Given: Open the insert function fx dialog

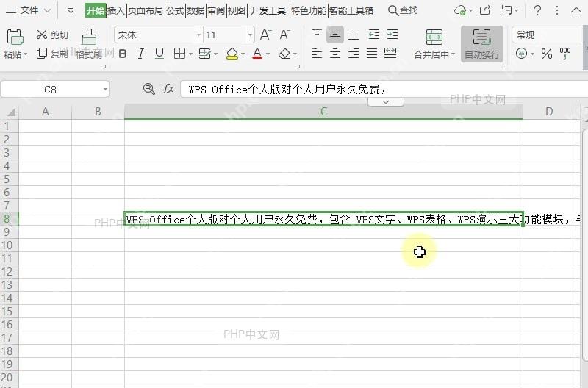Looking at the screenshot, I should (x=168, y=89).
